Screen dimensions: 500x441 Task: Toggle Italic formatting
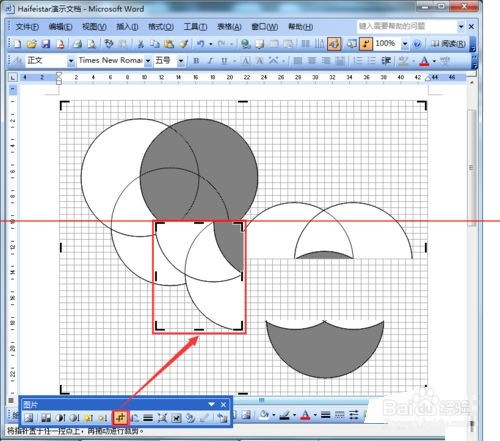[210, 61]
